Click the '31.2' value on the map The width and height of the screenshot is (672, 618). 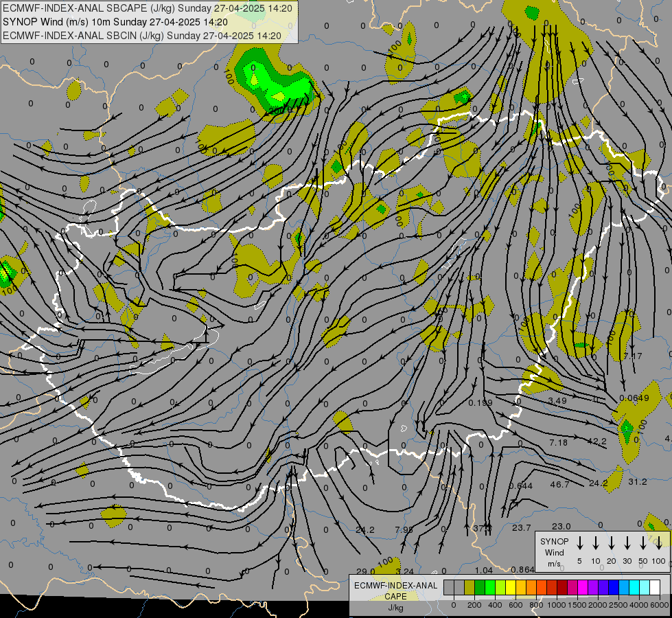tap(637, 482)
